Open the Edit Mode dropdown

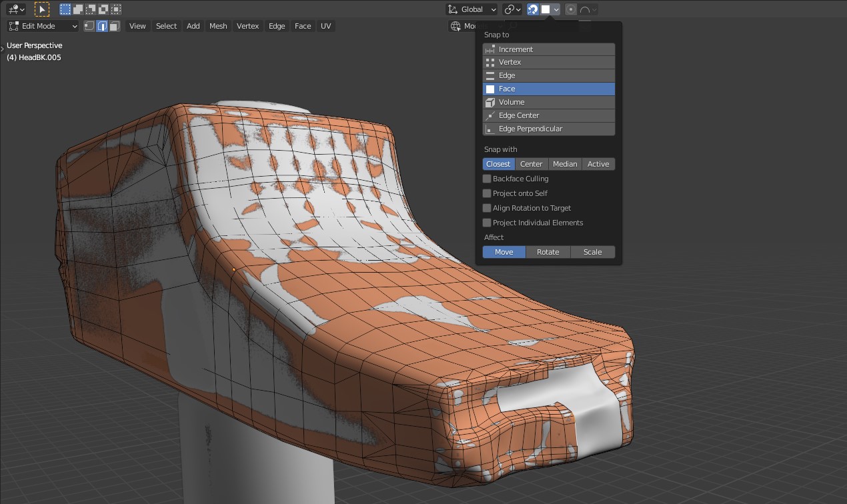tap(43, 26)
